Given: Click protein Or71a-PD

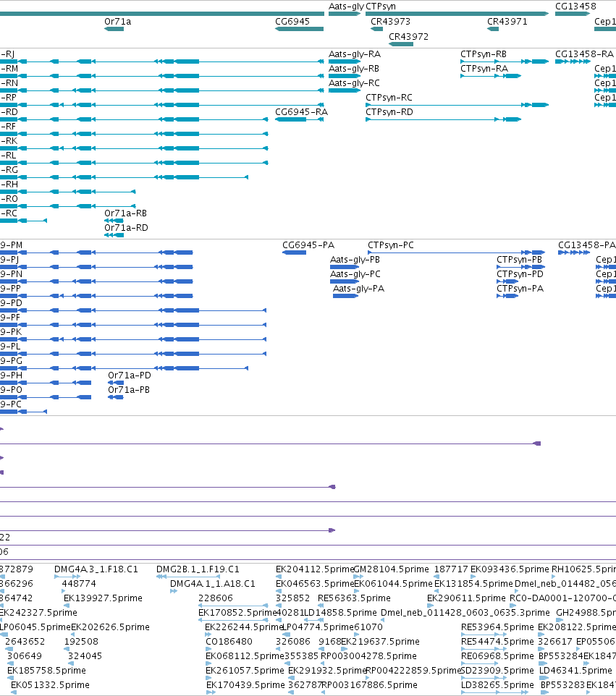Looking at the screenshot, I should click(130, 375).
